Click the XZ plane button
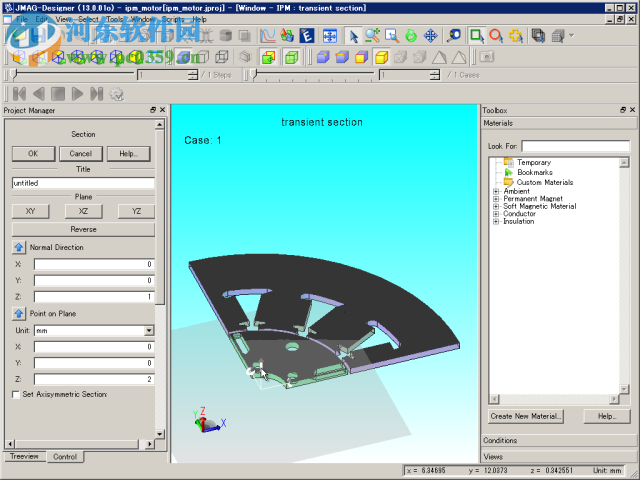 pyautogui.click(x=83, y=211)
